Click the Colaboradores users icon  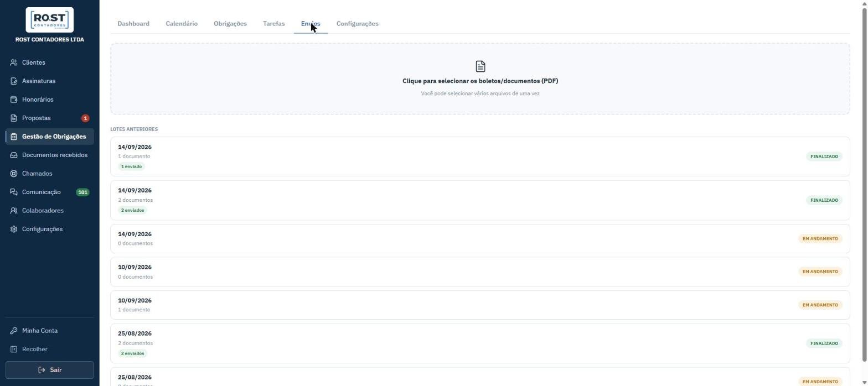pyautogui.click(x=14, y=211)
